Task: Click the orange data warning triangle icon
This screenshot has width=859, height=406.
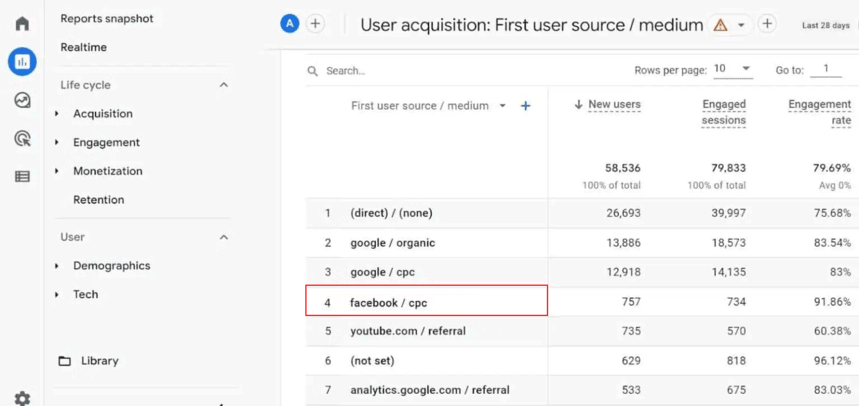Action: click(x=721, y=25)
